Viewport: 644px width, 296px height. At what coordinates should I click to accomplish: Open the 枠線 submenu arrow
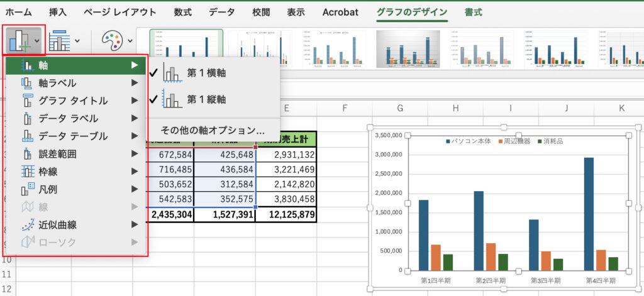coord(135,171)
